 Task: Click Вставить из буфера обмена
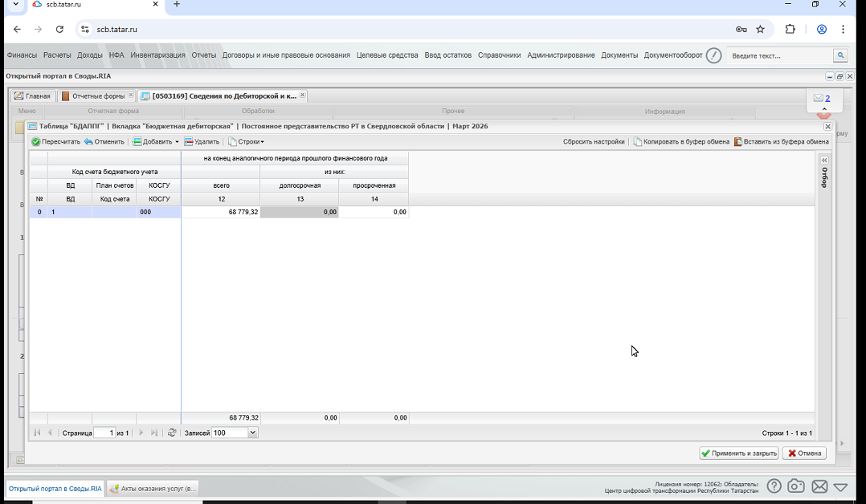coord(781,142)
